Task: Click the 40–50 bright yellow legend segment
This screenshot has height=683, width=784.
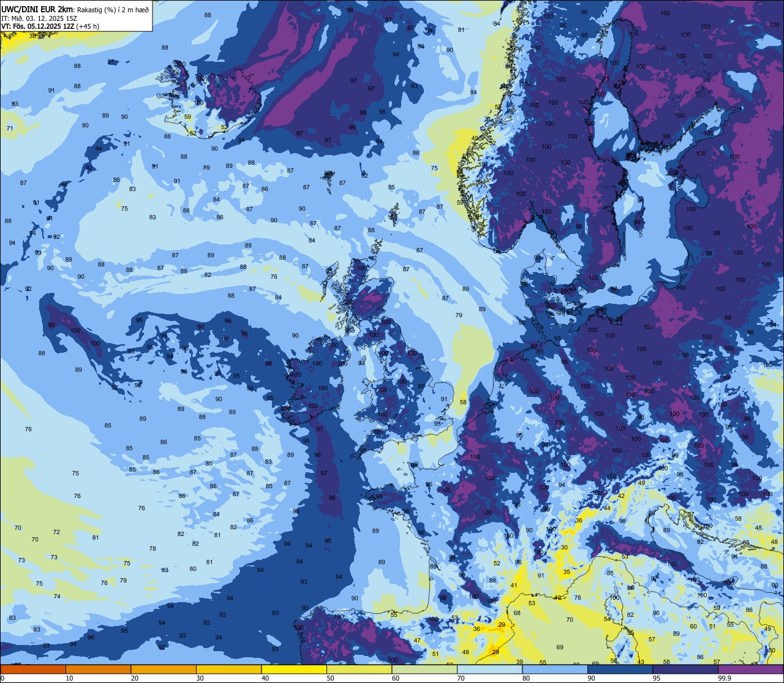Action: tap(294, 669)
